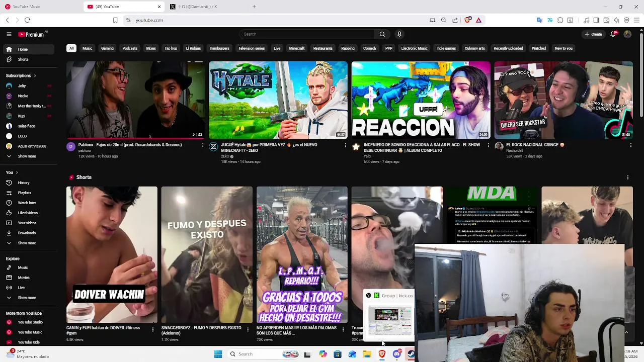
Task: Switch to YouTube Music browser tab
Action: (x=40, y=7)
